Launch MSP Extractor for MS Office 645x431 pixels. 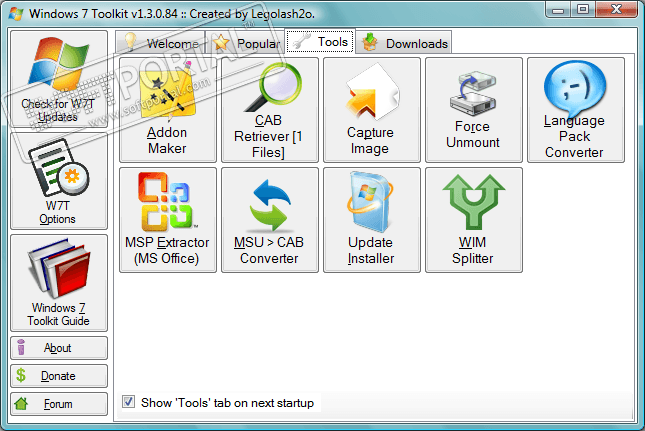[168, 220]
